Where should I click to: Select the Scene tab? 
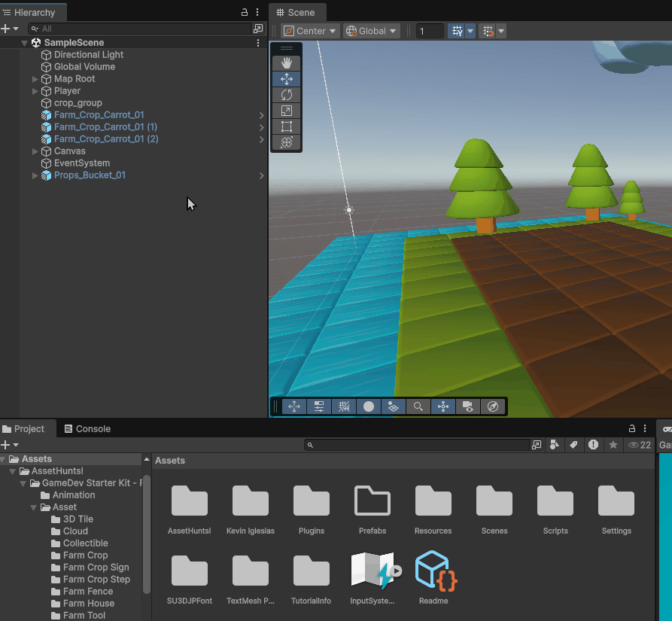coord(296,13)
